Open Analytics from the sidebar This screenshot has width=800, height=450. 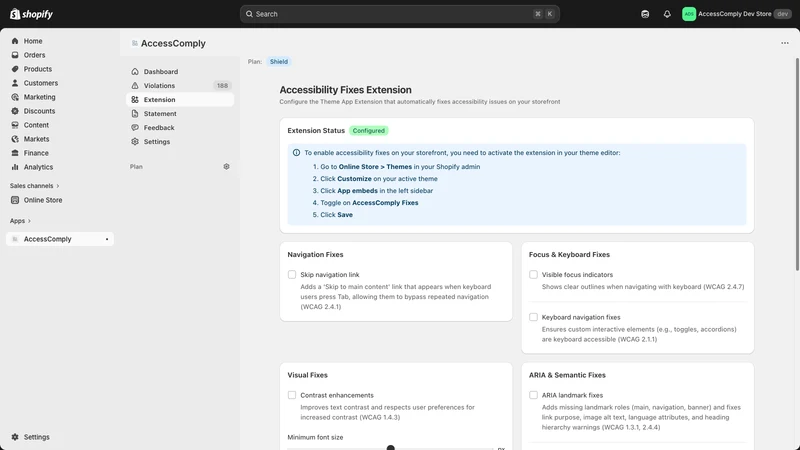click(x=60, y=167)
